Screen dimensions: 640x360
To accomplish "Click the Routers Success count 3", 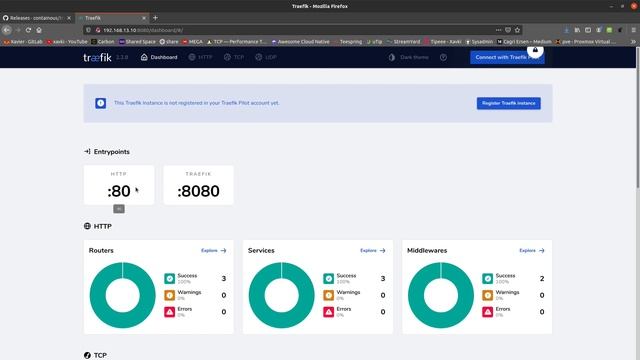I will tap(224, 278).
